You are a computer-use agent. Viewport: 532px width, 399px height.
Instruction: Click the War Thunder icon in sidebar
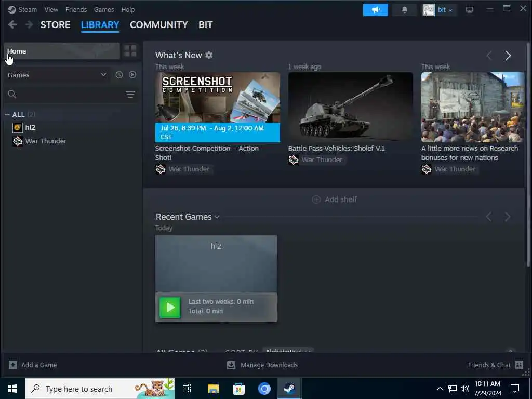point(17,141)
